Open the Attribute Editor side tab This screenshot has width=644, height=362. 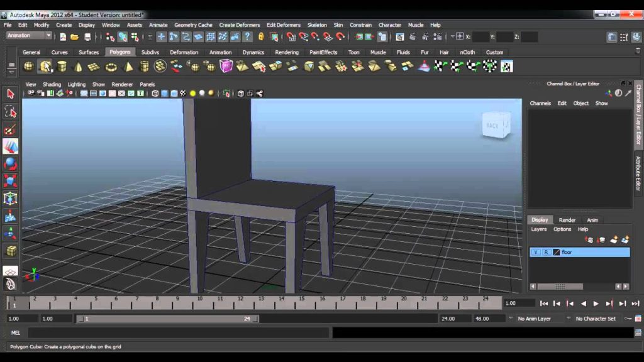639,173
